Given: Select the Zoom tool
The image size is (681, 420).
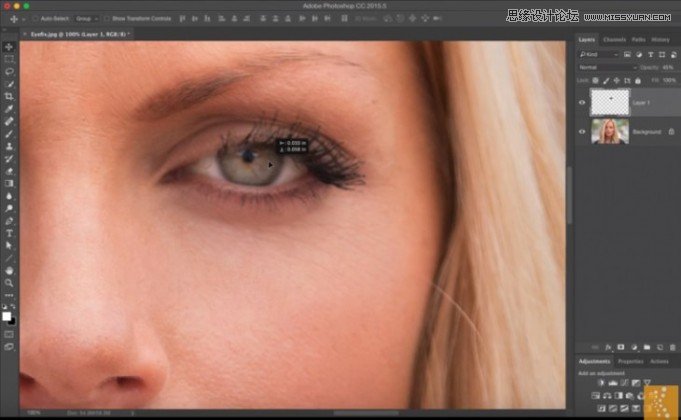Looking at the screenshot, I should point(9,283).
